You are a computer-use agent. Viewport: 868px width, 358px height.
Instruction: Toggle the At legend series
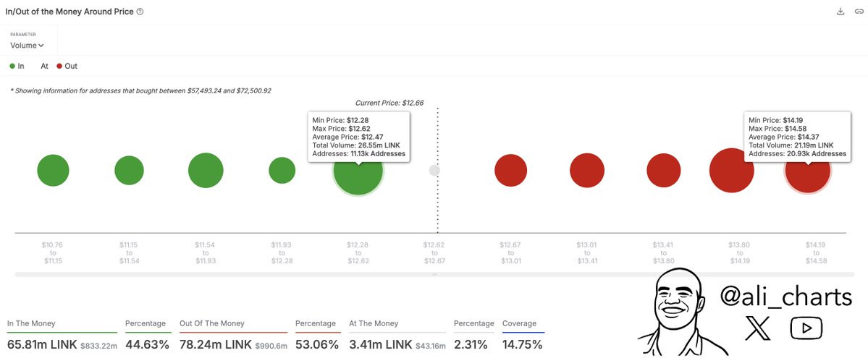point(44,66)
